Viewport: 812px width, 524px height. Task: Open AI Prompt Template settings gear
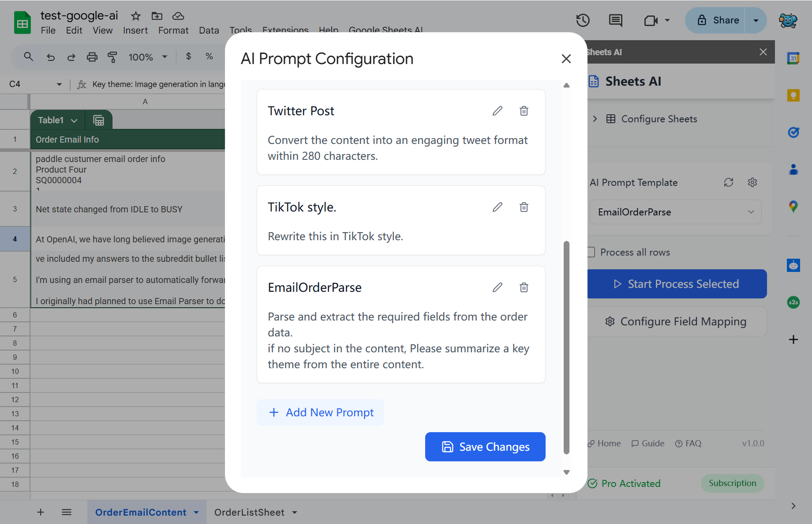(x=752, y=182)
